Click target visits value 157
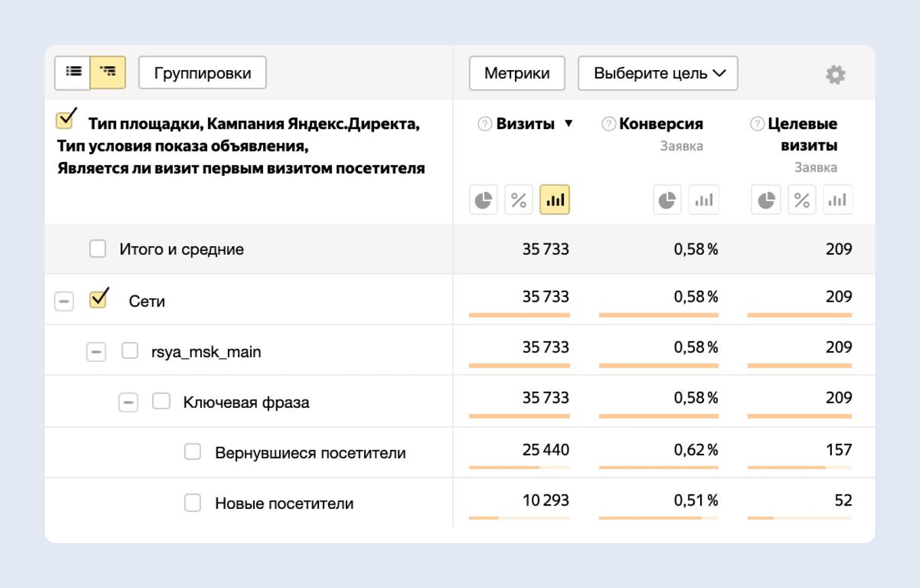The height and width of the screenshot is (588, 920). point(839,449)
